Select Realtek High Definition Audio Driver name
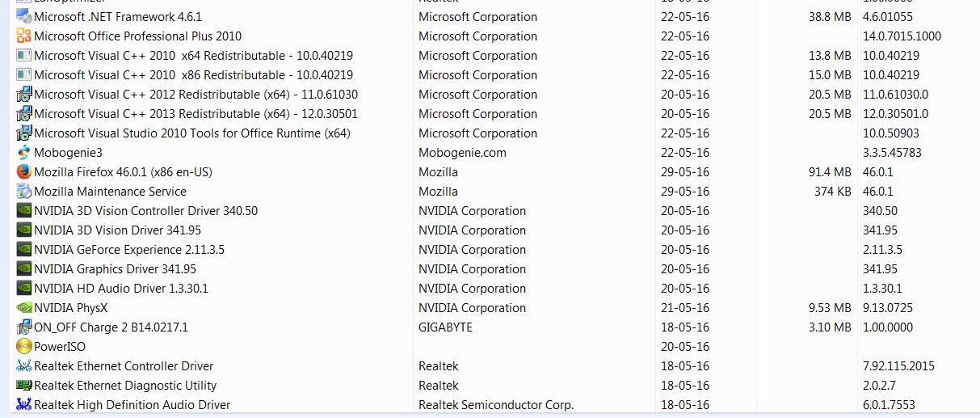The image size is (980, 418). (x=132, y=404)
